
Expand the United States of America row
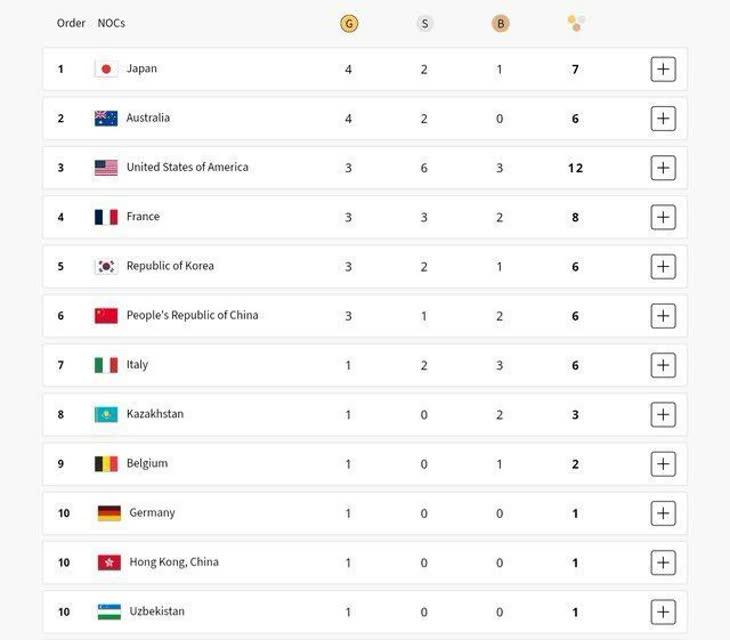[x=663, y=167]
